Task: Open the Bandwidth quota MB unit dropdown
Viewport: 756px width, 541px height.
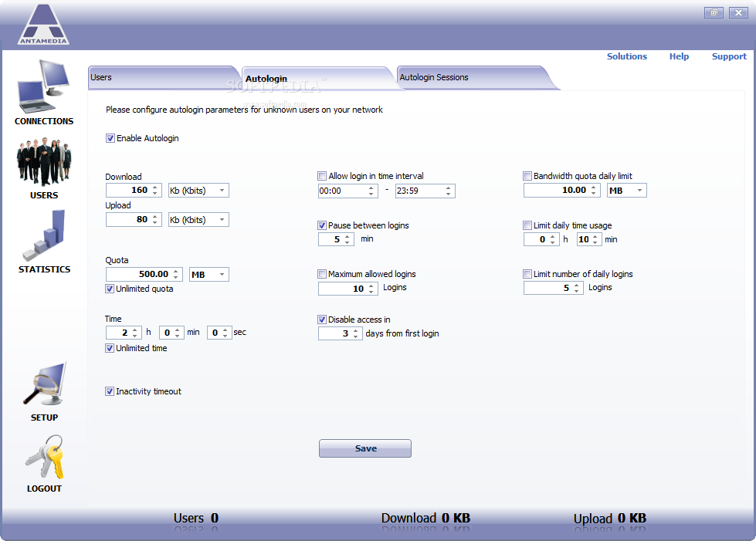Action: 626,191
